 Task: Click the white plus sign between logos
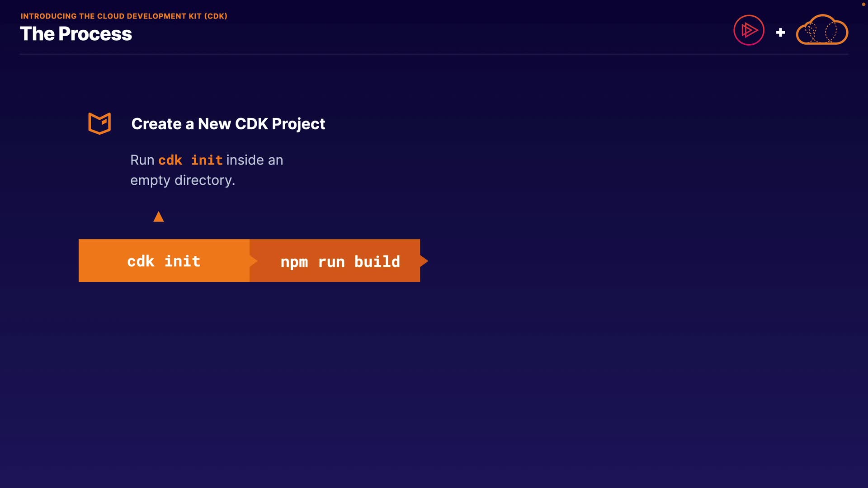780,33
